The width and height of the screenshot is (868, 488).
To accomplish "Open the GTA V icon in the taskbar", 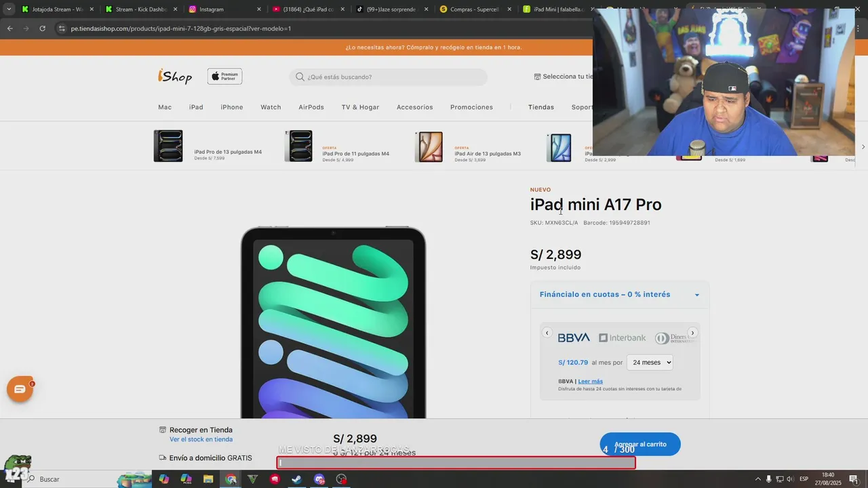I will 253,479.
